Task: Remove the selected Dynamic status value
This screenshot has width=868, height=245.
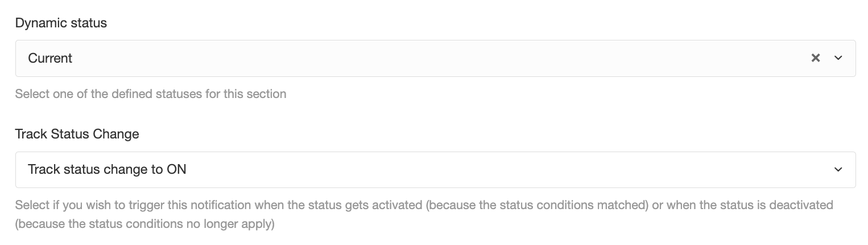Action: click(816, 58)
